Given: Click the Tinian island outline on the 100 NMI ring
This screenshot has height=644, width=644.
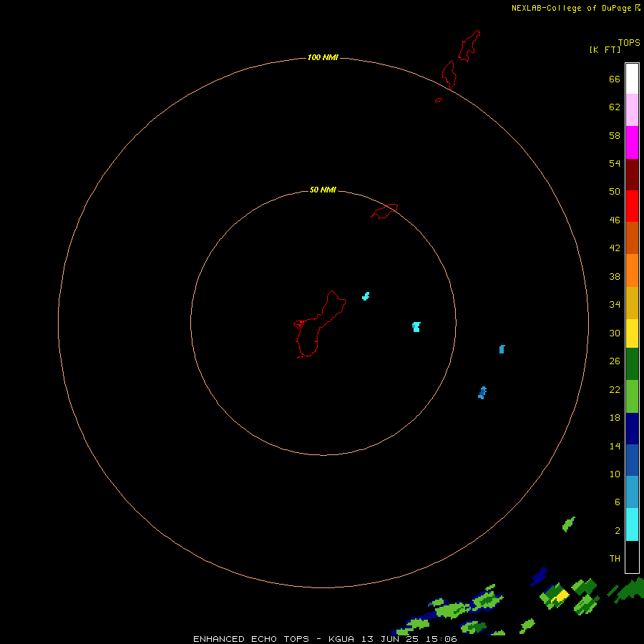Looking at the screenshot, I should click(x=449, y=74).
